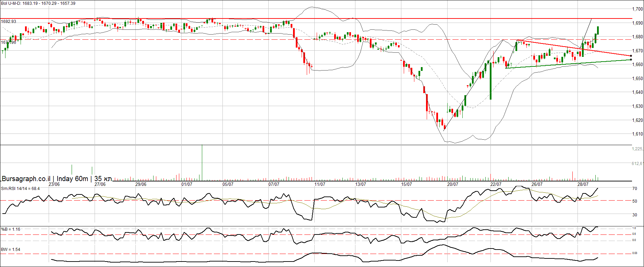Click the 07/07 date label
The width and height of the screenshot is (644, 267).
[274, 184]
